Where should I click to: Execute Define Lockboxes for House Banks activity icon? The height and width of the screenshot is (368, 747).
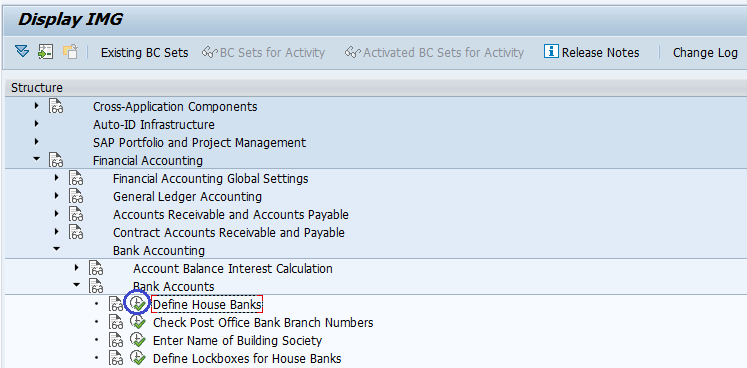pyautogui.click(x=137, y=358)
